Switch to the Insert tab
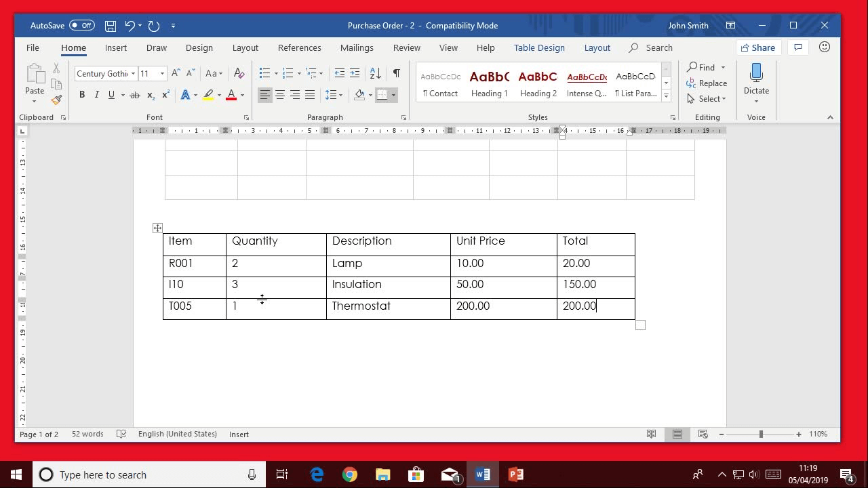Screen dimensions: 868x488 [116, 47]
